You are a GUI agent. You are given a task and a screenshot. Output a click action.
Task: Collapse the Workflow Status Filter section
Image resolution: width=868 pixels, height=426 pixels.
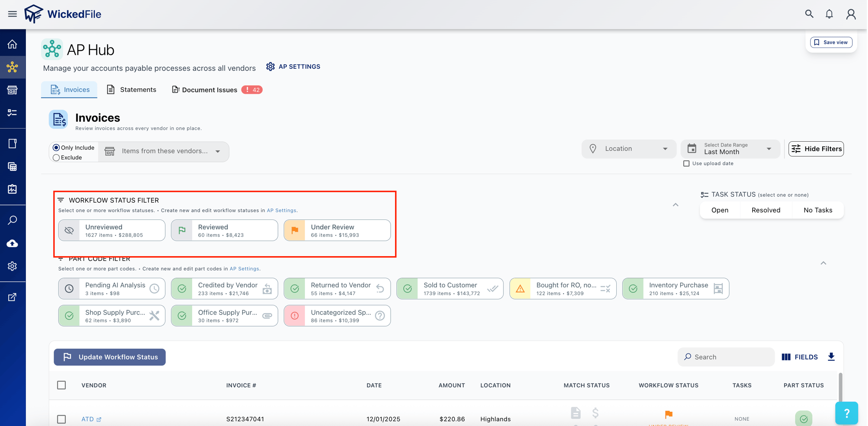(675, 205)
